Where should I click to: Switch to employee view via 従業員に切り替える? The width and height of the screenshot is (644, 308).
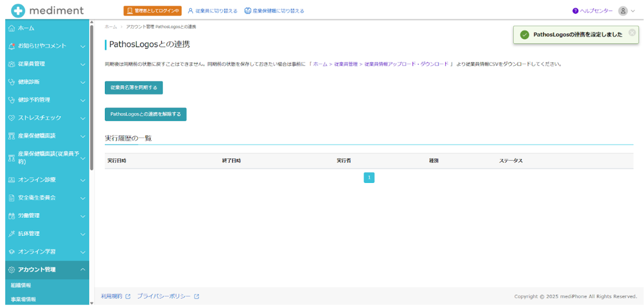coord(213,11)
